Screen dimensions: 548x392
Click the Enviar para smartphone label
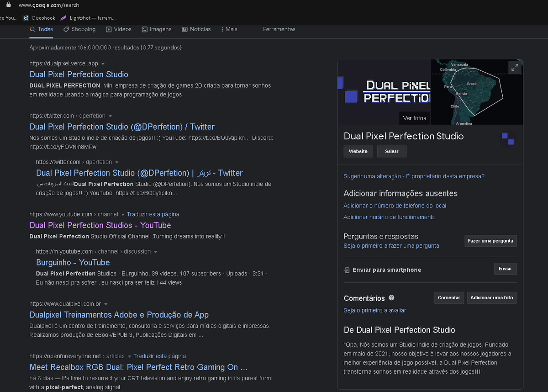pyautogui.click(x=387, y=270)
